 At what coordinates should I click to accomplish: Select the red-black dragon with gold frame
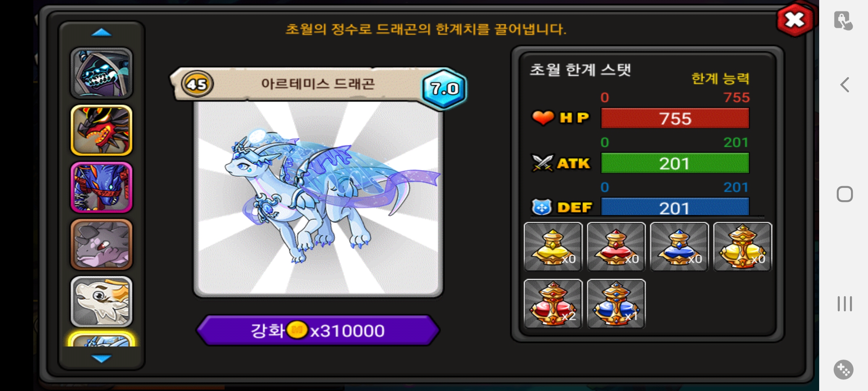pyautogui.click(x=101, y=130)
